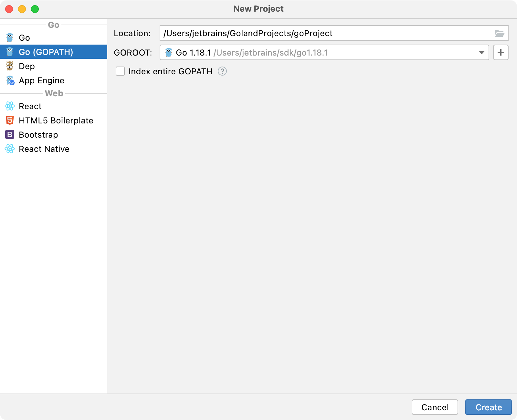Viewport: 517px width, 420px height.
Task: Choose the HTML5 Boilerplate template icon
Action: (10, 120)
